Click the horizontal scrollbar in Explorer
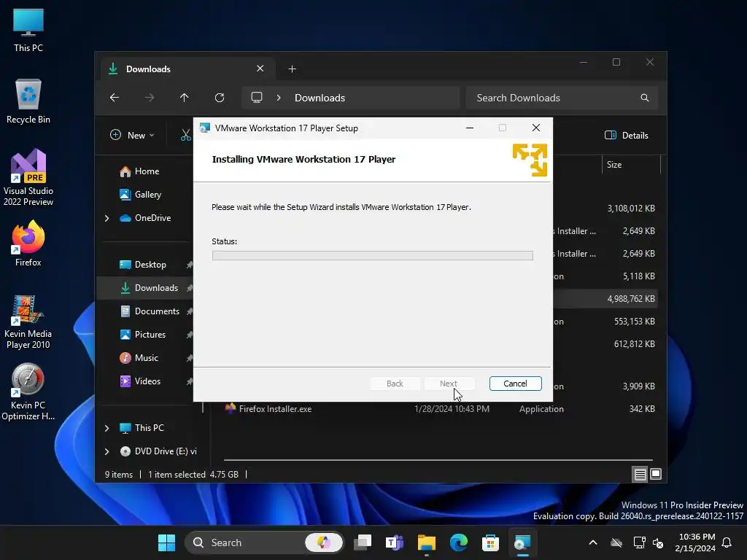 tap(438, 460)
